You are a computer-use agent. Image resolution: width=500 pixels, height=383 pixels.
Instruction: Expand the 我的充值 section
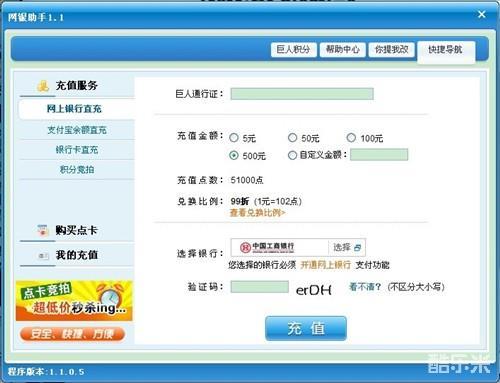pos(77,255)
